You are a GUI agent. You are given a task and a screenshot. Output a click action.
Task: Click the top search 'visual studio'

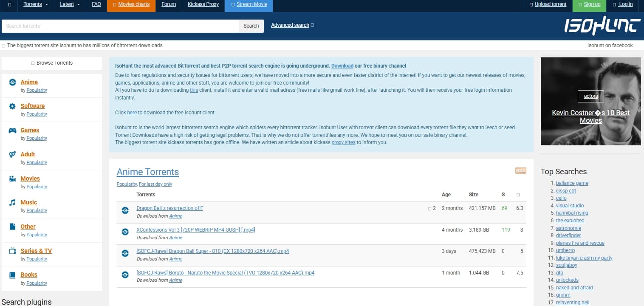[x=570, y=206]
